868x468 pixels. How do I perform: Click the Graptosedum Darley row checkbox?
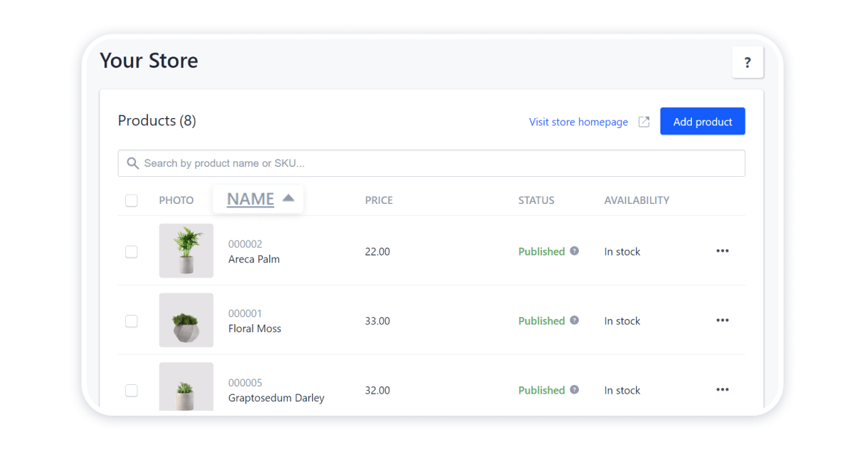pyautogui.click(x=132, y=390)
